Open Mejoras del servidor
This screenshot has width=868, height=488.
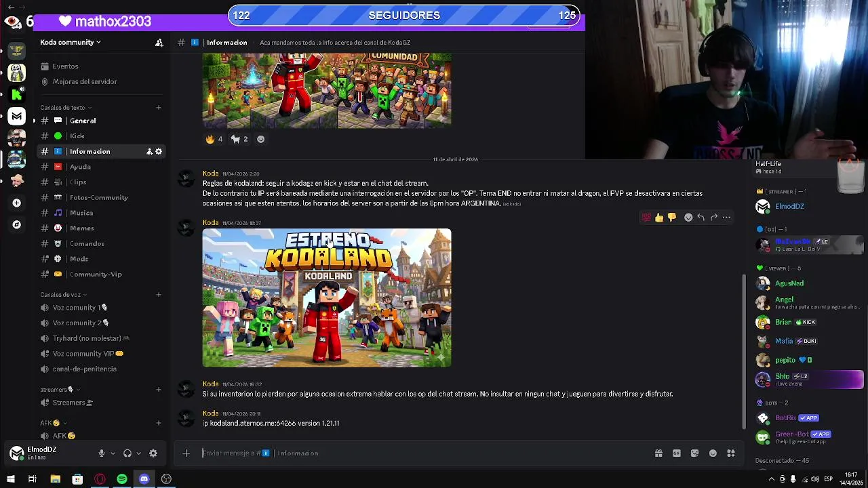pyautogui.click(x=84, y=81)
